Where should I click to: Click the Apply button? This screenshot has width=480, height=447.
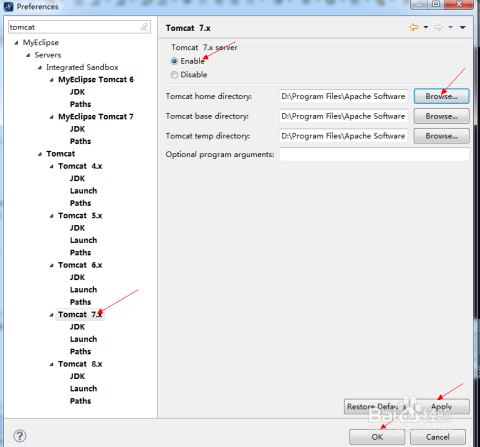pyautogui.click(x=441, y=407)
